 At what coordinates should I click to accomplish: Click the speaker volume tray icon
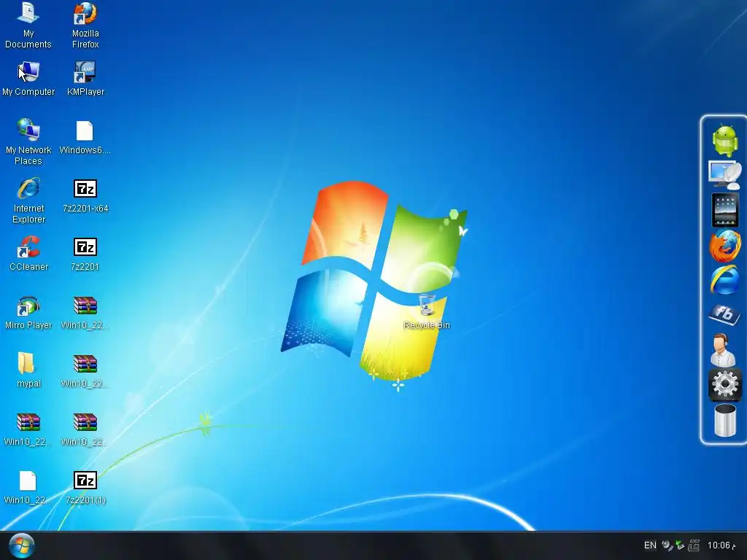(667, 545)
